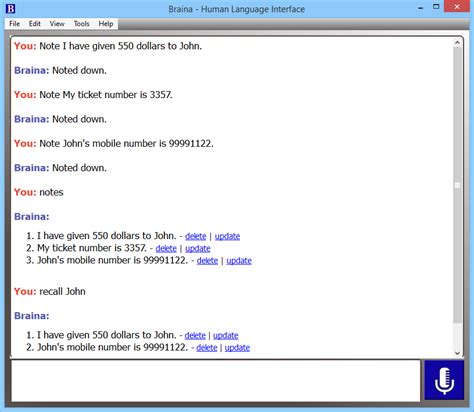The height and width of the screenshot is (412, 474).
Task: Delete John's mobile number note in notes list
Action: (x=207, y=261)
